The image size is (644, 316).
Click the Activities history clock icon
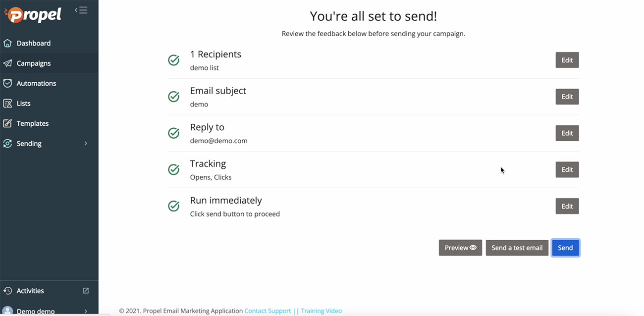pyautogui.click(x=7, y=291)
